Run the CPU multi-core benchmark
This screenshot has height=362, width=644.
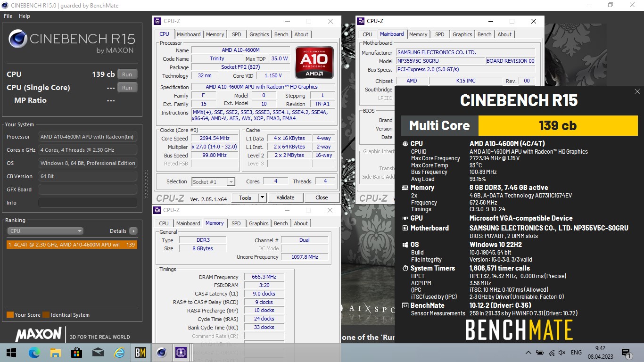click(x=127, y=74)
